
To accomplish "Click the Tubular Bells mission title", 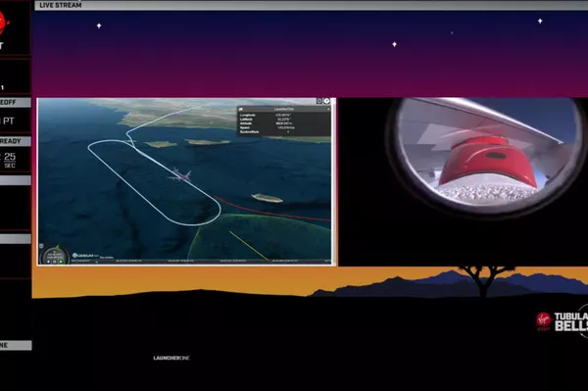I will (x=571, y=322).
